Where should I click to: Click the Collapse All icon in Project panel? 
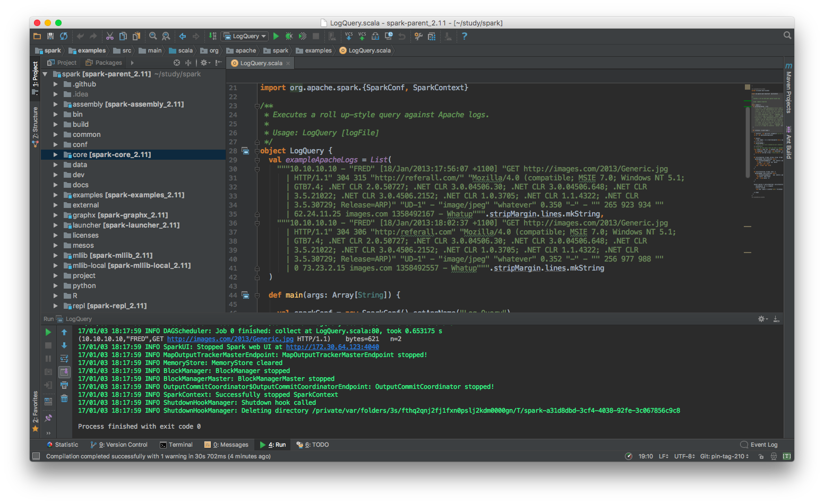pos(188,63)
